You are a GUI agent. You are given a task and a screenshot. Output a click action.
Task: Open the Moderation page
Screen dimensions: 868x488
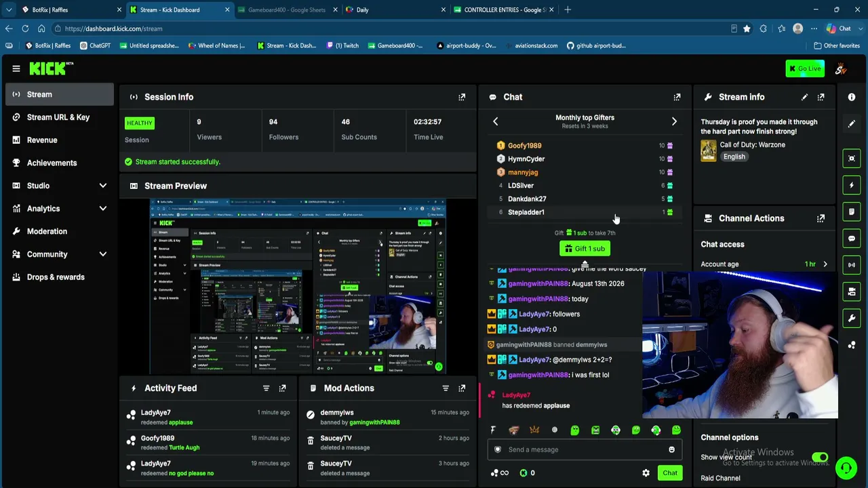[x=60, y=231]
